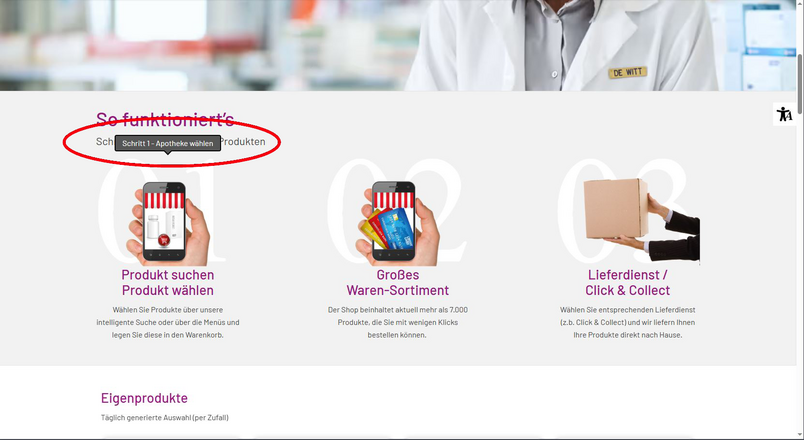Viewport: 804px width, 440px height.
Task: Click 'Täglich generierte Auswahl (per Zufall)' text
Action: [x=165, y=418]
